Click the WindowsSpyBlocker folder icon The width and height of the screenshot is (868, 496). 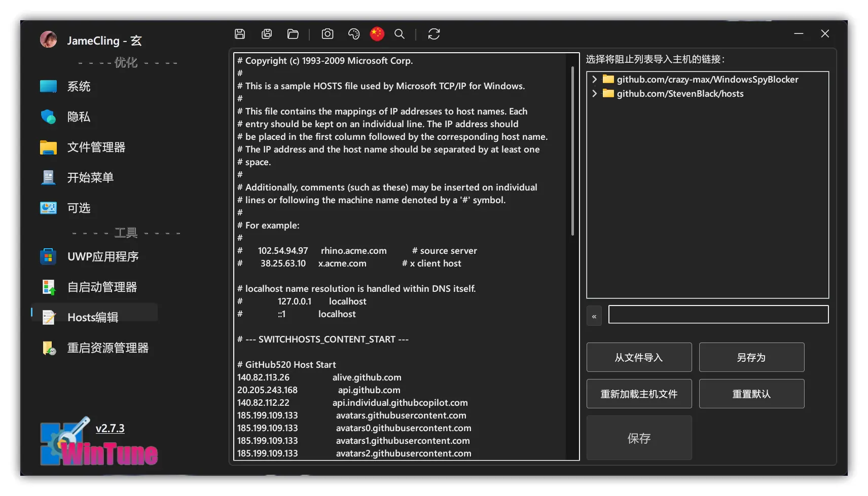608,79
